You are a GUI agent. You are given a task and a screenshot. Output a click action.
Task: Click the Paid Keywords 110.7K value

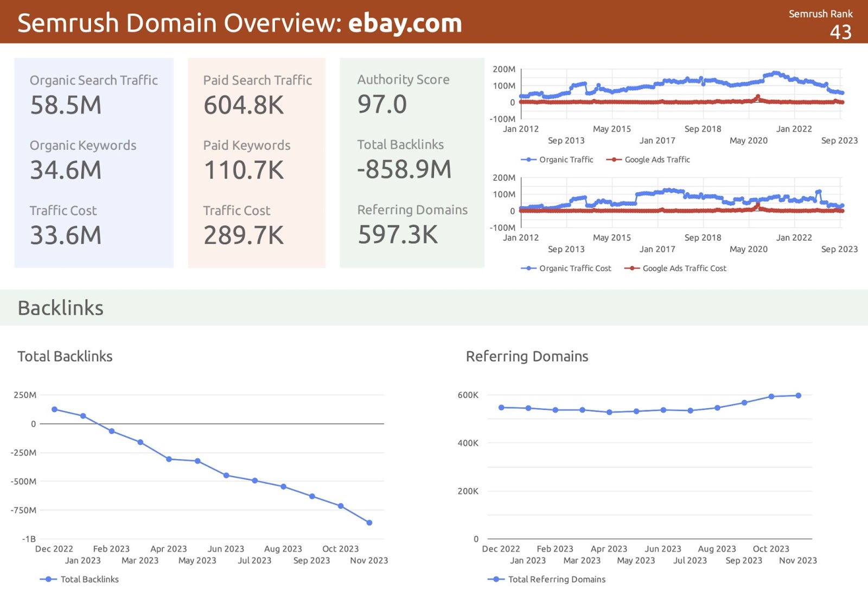(244, 170)
